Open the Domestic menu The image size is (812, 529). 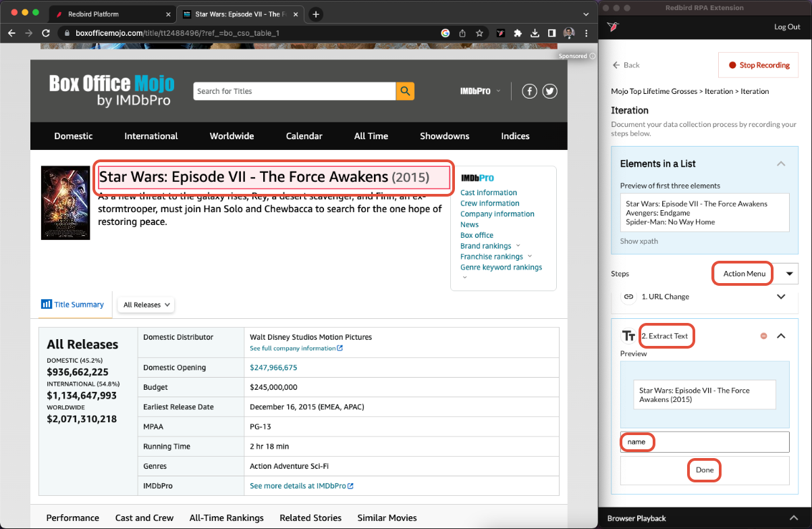[x=74, y=136]
